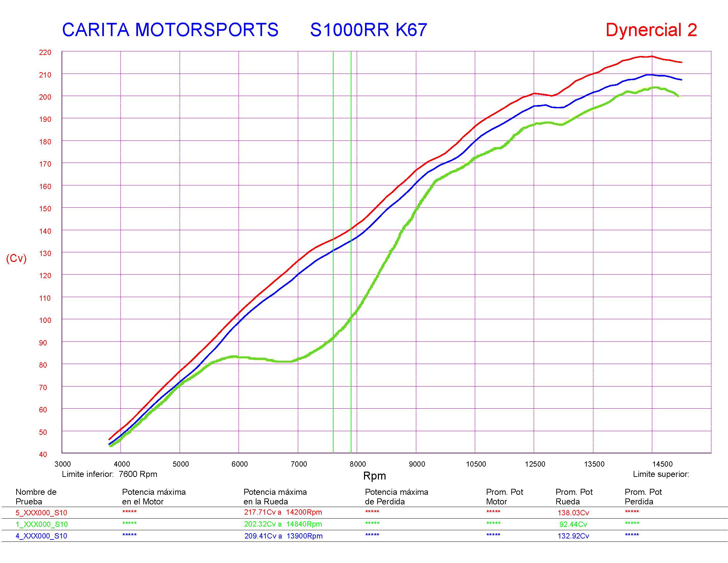This screenshot has width=728, height=563.
Task: Click the Rpm axis title
Action: click(x=374, y=476)
